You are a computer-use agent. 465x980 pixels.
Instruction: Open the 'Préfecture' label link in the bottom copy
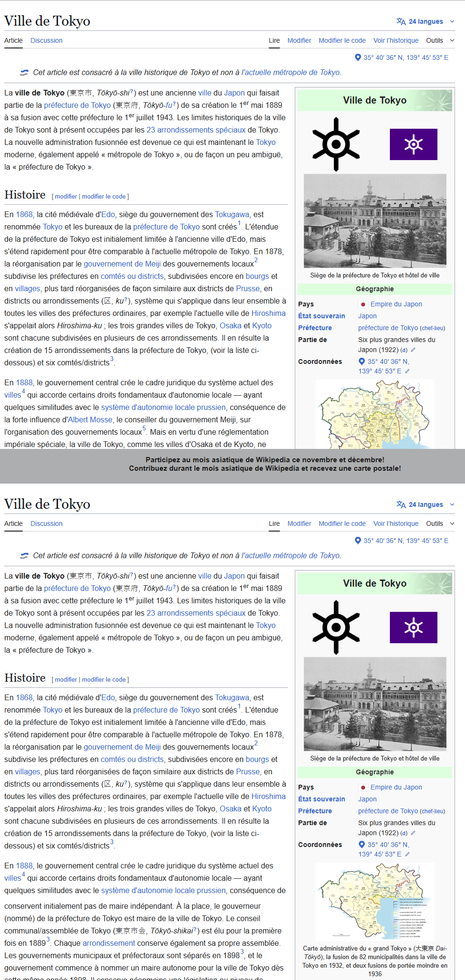pyautogui.click(x=315, y=811)
